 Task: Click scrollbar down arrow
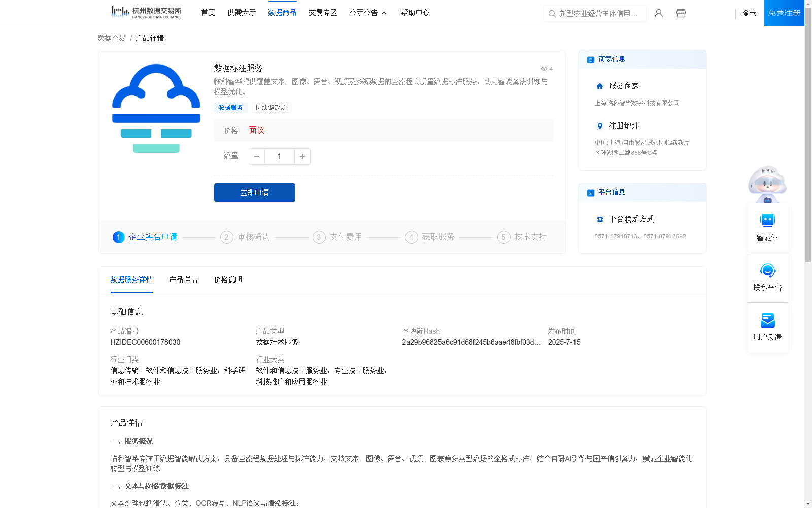pyautogui.click(x=808, y=504)
